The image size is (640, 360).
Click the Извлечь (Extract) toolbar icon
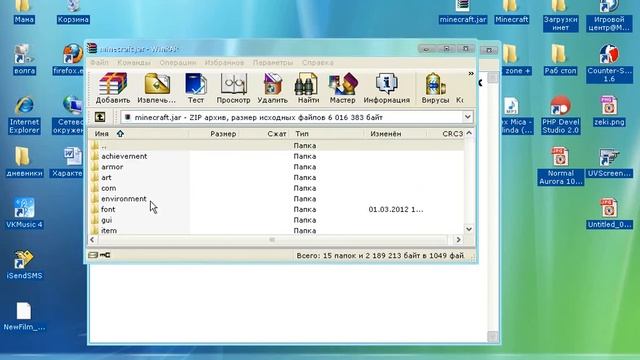click(157, 88)
